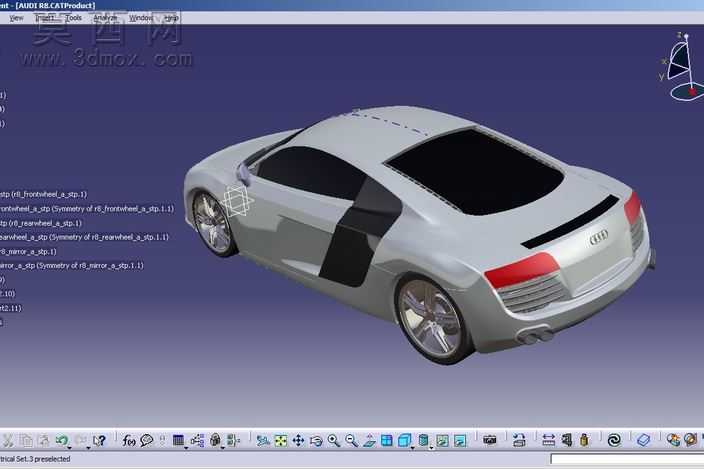This screenshot has height=469, width=704.
Task: Open the Lock icon flyout arrow
Action: 222,447
